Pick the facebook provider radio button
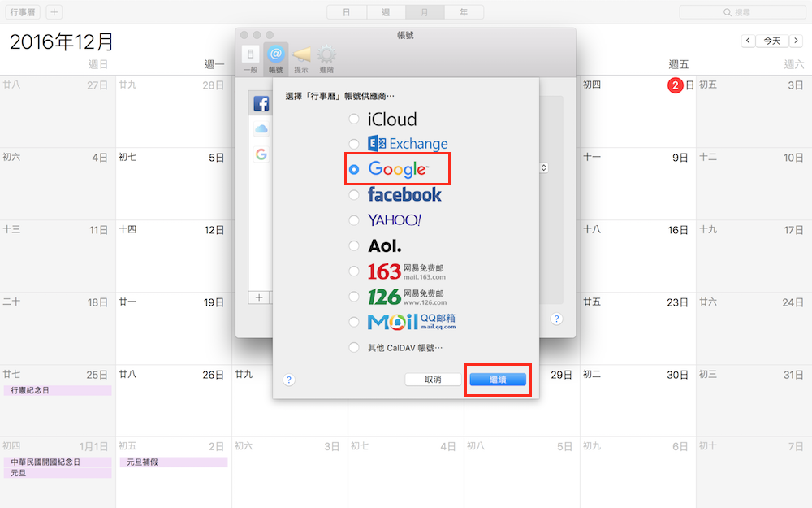The image size is (812, 508). (x=354, y=195)
